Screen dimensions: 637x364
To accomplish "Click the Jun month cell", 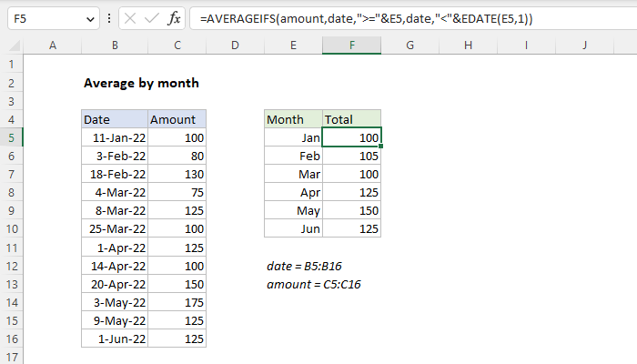I will [293, 228].
